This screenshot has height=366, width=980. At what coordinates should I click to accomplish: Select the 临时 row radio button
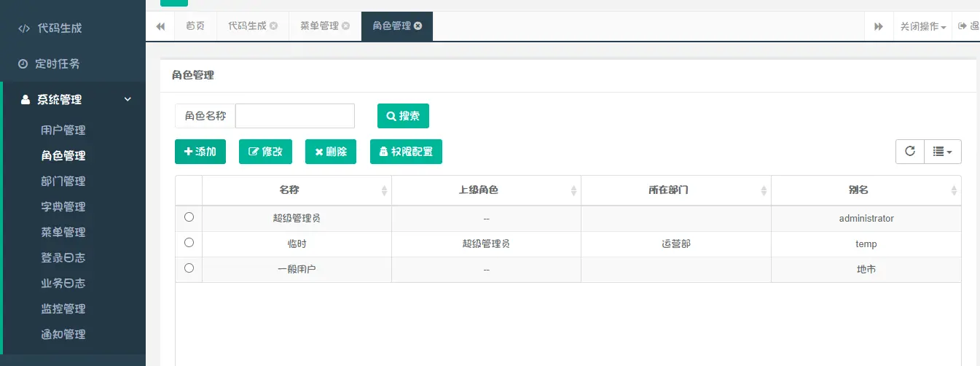(189, 242)
